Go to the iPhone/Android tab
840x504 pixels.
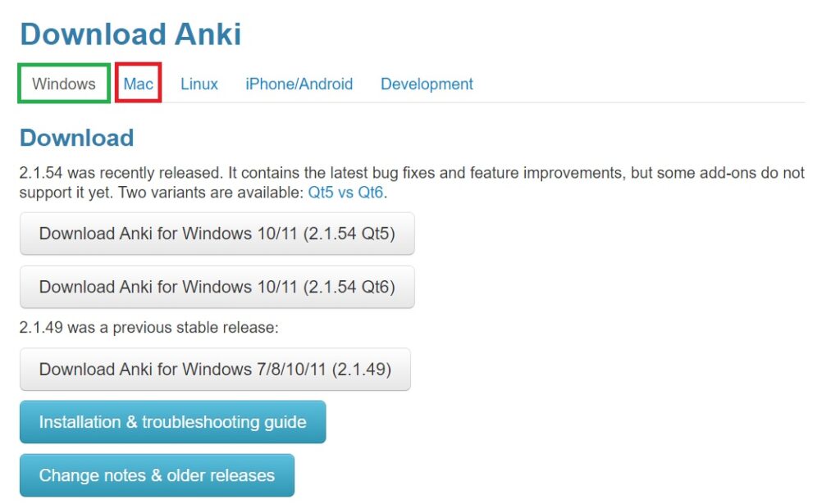point(299,84)
